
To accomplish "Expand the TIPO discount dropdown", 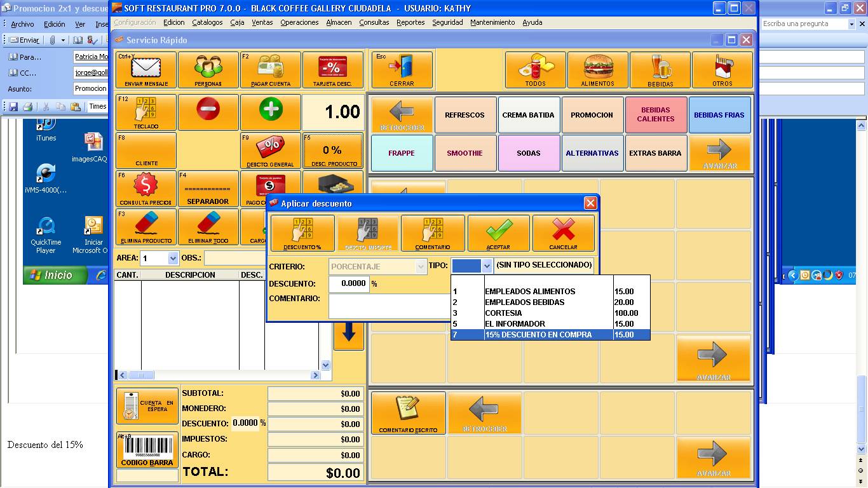I will pos(487,266).
